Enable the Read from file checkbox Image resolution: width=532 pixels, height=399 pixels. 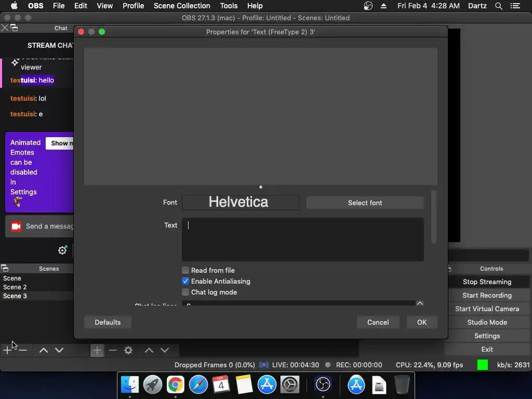[185, 270]
